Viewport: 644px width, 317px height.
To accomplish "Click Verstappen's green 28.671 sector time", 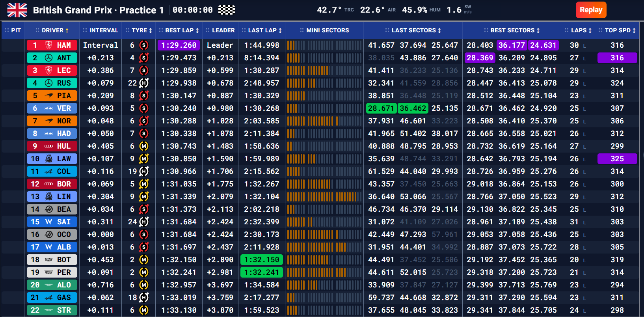I will [381, 108].
